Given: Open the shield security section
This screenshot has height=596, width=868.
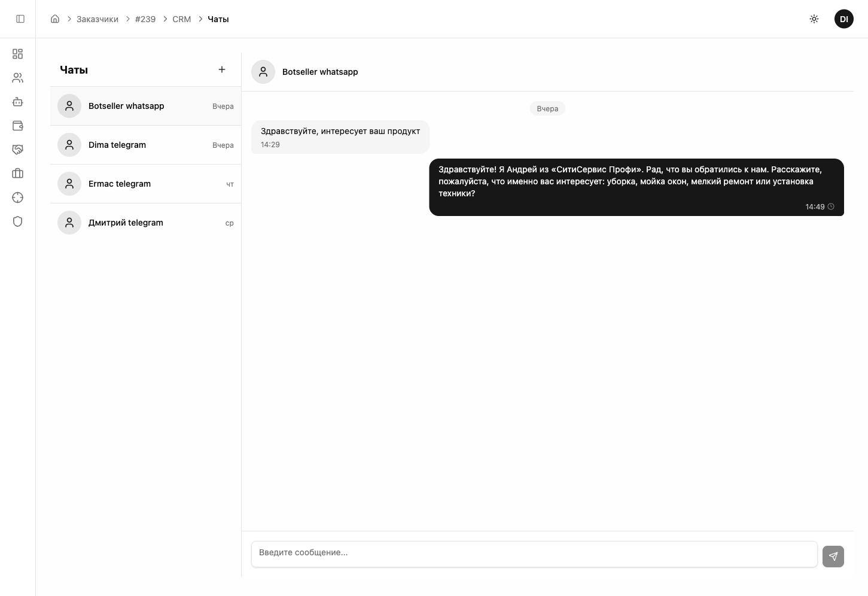Looking at the screenshot, I should (x=18, y=221).
